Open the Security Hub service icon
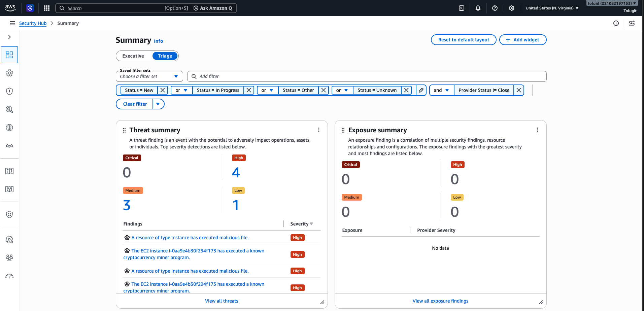The image size is (644, 311). coord(30,8)
